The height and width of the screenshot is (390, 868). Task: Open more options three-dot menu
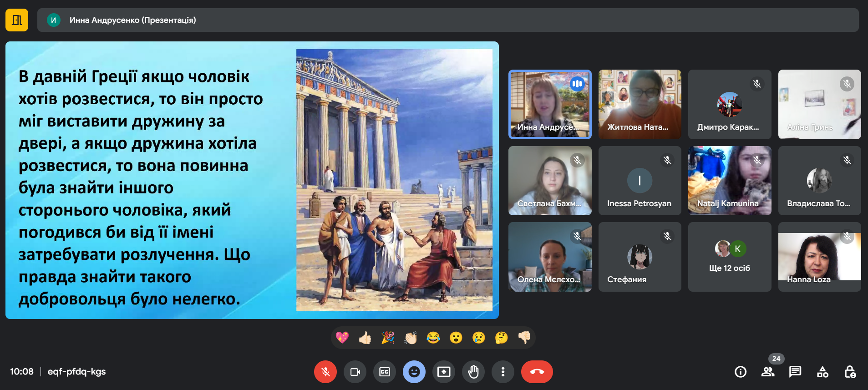point(503,372)
